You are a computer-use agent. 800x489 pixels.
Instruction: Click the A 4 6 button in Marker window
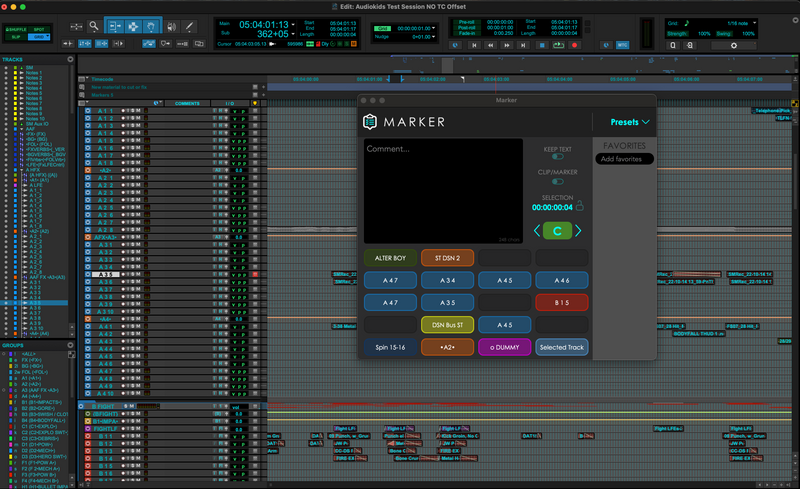[x=562, y=280]
